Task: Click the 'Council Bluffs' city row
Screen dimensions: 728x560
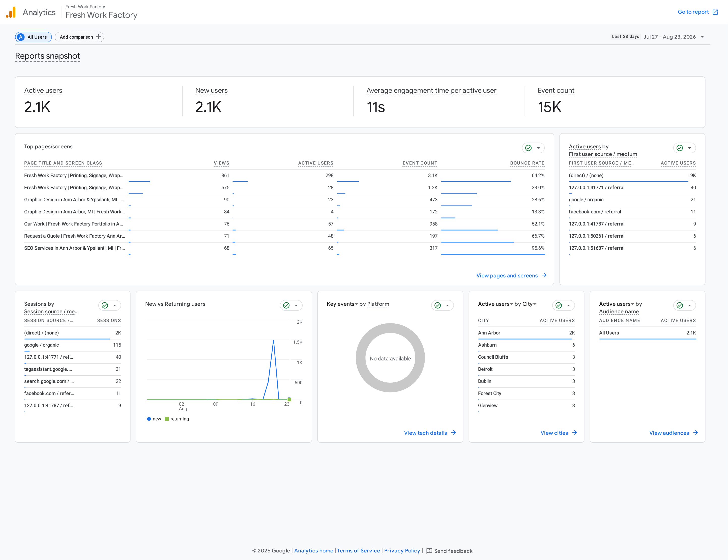Action: coord(526,357)
